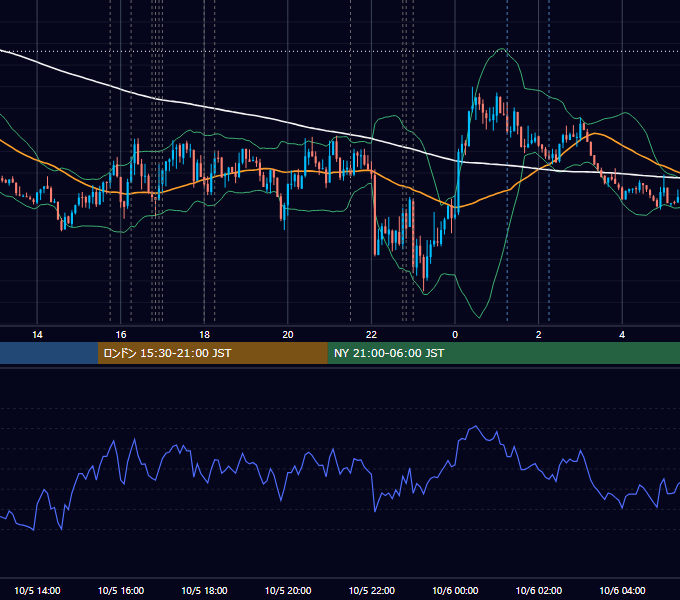
Task: Click the 10/5 18:00 time label
Action: [x=204, y=590]
